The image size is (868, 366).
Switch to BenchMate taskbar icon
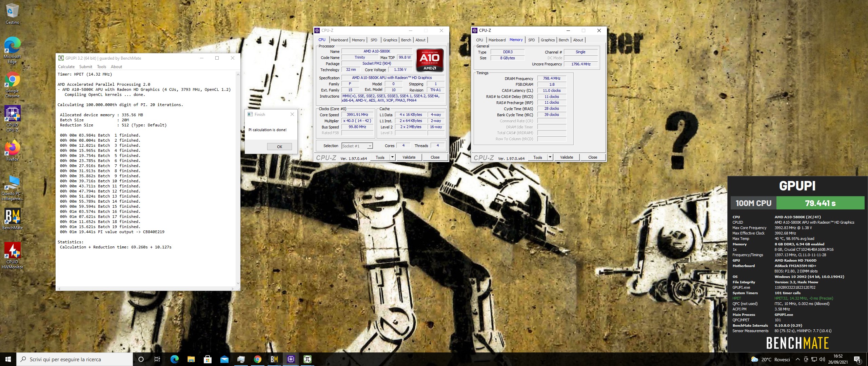pos(274,359)
